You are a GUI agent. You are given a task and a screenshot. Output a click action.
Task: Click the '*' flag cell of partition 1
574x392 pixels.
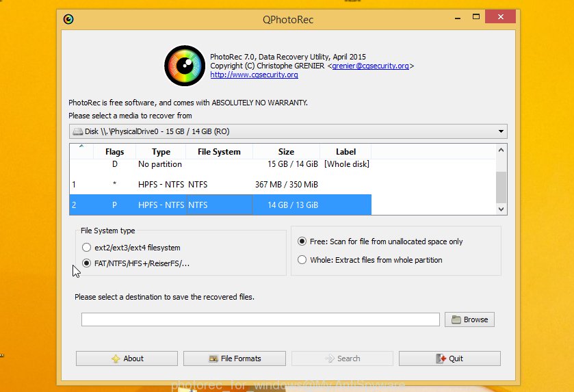click(114, 184)
